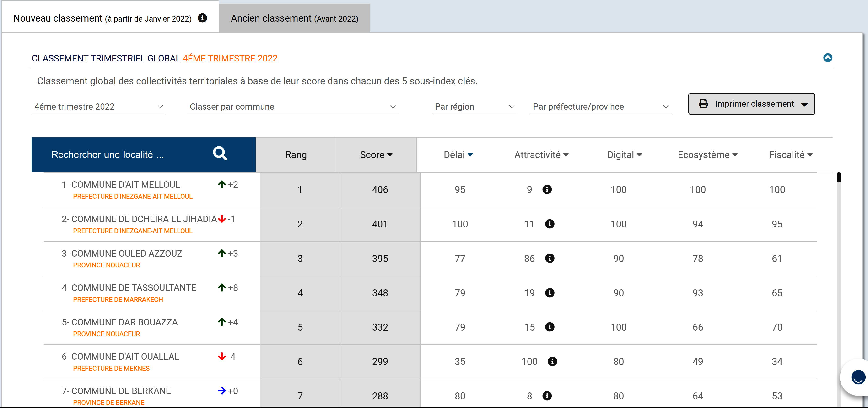Screen dimensions: 868x408
Task: Click the info icon in Dar Bouazza row
Action: click(x=550, y=327)
